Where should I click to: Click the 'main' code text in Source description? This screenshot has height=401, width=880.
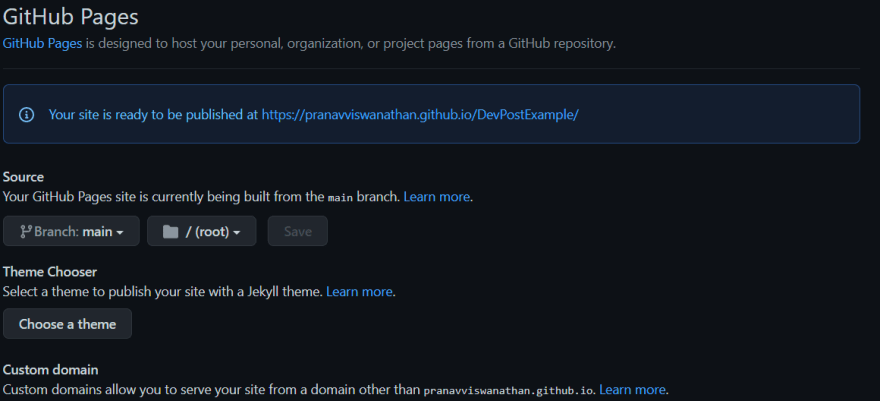(x=341, y=197)
